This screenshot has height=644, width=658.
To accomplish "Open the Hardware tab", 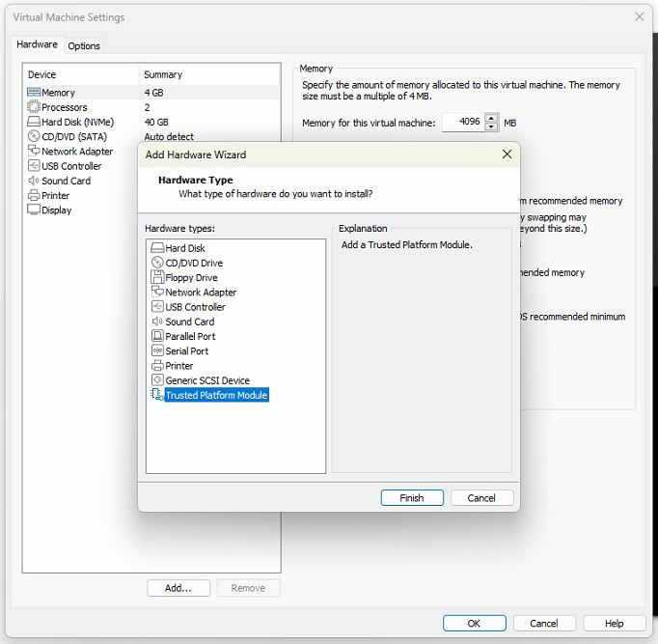I will point(37,44).
